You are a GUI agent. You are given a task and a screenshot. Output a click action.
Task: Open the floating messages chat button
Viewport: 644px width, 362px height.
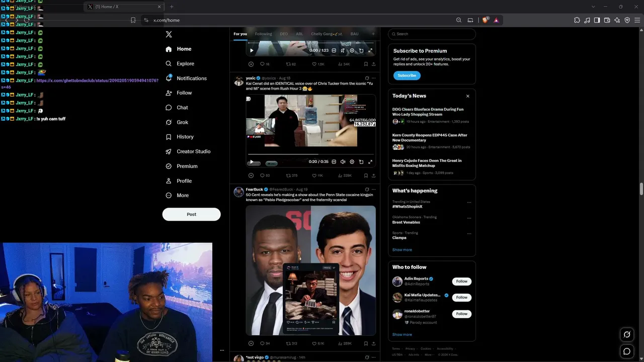coord(627,351)
